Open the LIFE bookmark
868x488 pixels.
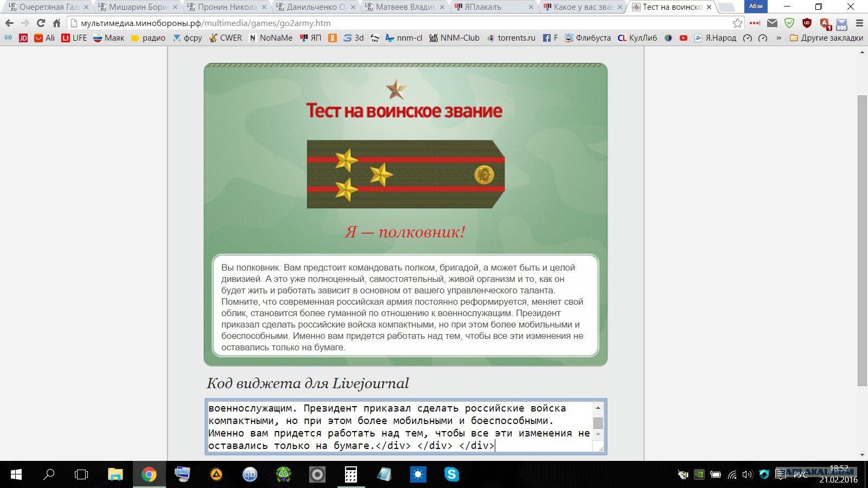tap(74, 38)
